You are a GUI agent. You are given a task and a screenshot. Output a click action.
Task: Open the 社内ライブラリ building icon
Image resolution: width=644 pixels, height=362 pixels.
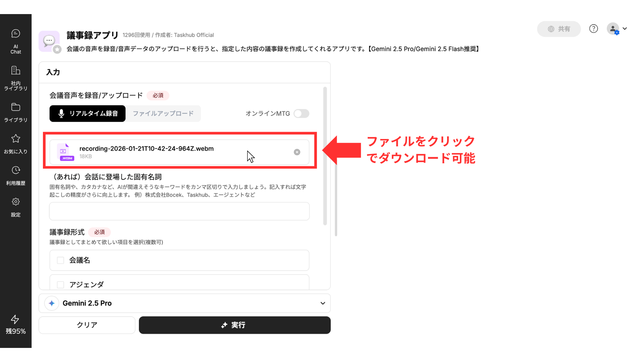tap(16, 70)
